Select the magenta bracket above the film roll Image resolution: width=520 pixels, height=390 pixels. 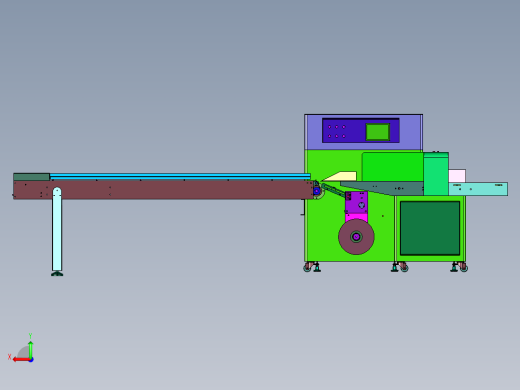point(357,217)
